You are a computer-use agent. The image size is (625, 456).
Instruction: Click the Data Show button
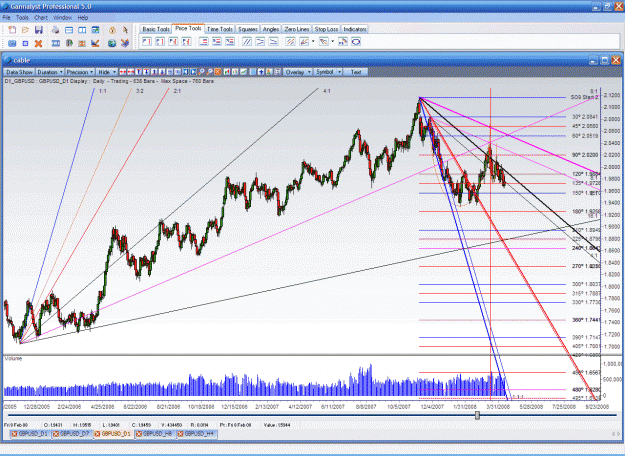[x=20, y=72]
